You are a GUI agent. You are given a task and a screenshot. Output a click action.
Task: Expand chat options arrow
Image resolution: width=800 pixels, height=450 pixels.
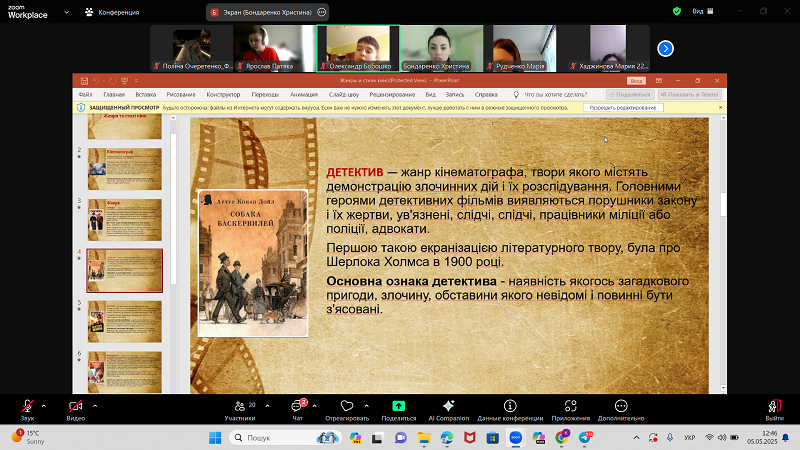pos(314,406)
